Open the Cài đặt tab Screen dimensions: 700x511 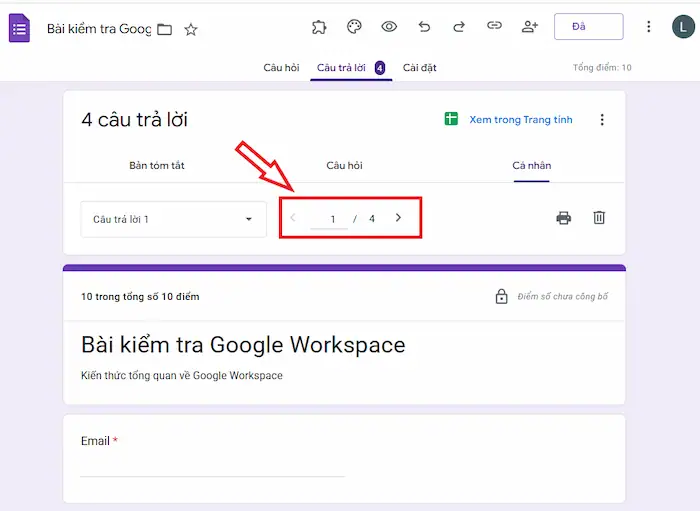[419, 68]
